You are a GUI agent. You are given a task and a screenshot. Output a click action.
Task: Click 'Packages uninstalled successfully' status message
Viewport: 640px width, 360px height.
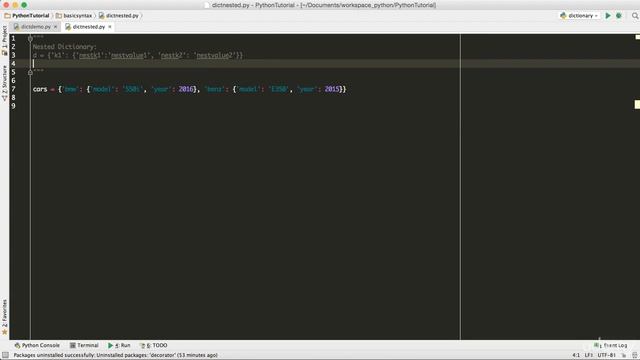tap(116, 356)
